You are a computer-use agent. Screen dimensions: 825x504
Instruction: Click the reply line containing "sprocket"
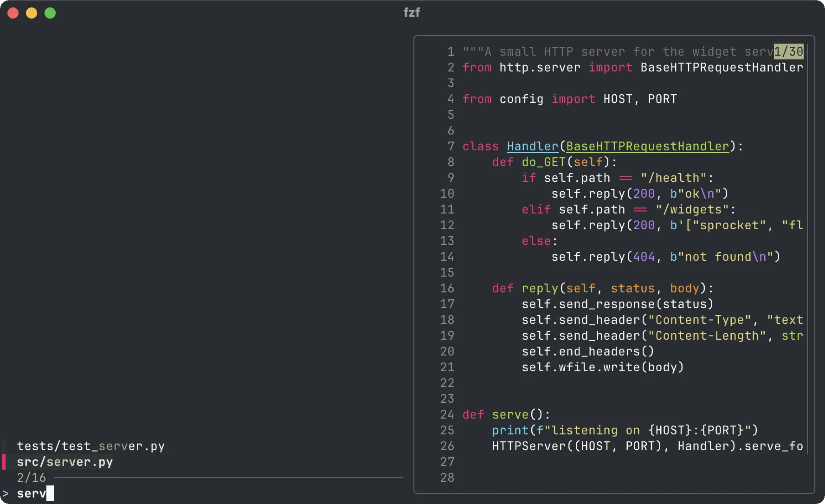tap(677, 225)
